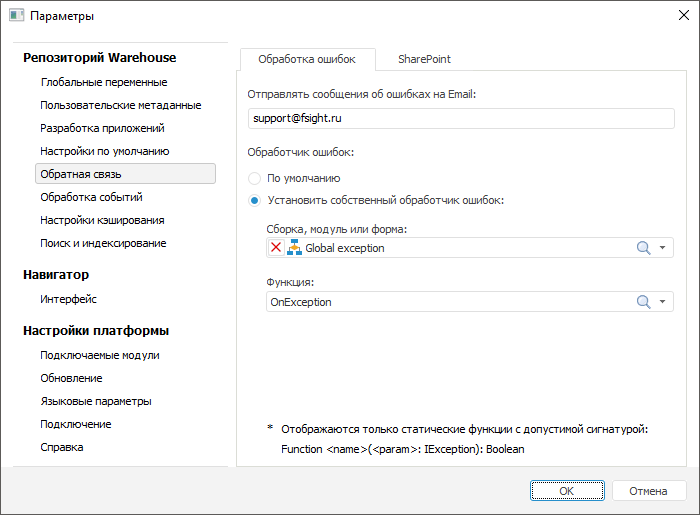This screenshot has height=515, width=700.
Task: Open Глобальные переменные section
Action: (x=103, y=82)
